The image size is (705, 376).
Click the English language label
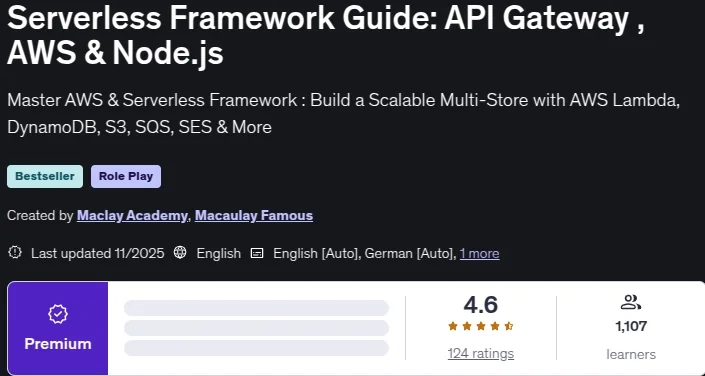[219, 254]
